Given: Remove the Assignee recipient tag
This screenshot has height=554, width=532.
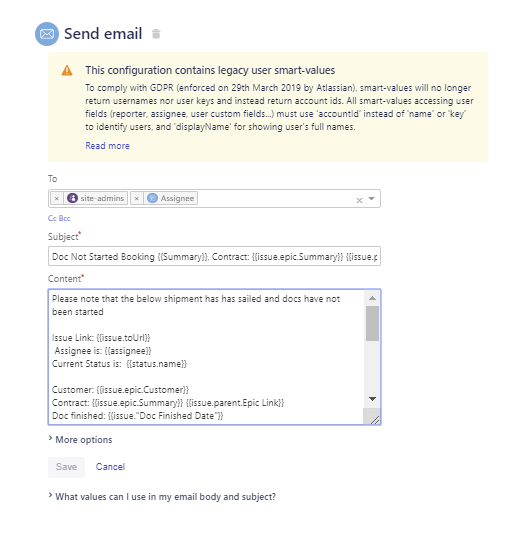Looking at the screenshot, I should pyautogui.click(x=136, y=199).
